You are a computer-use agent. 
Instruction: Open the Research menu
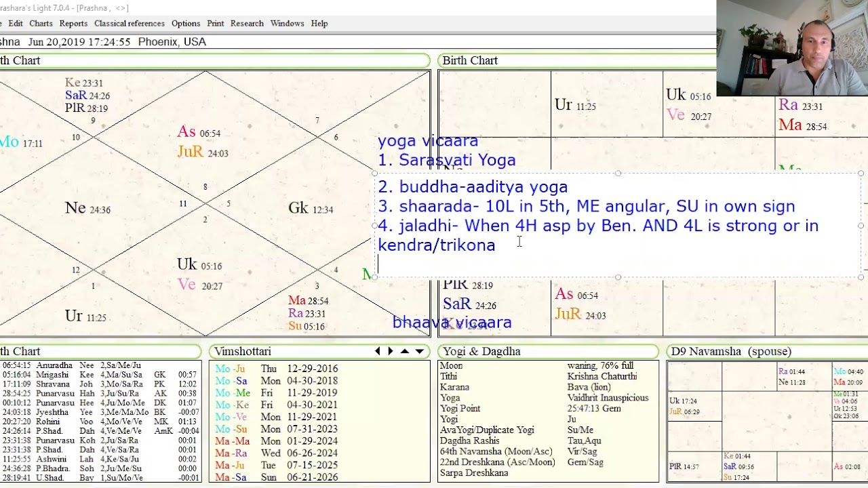click(x=247, y=23)
